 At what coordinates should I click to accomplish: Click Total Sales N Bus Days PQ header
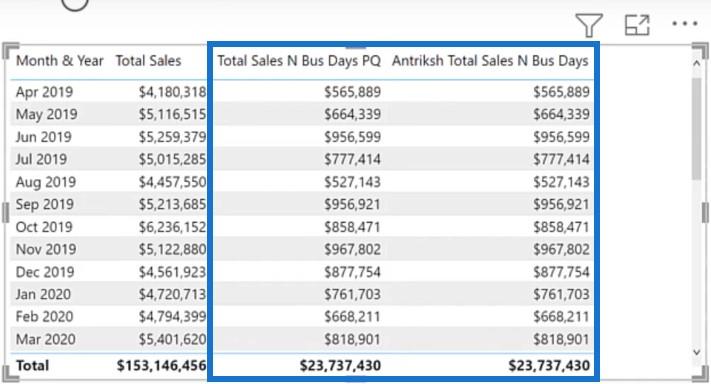click(x=299, y=61)
